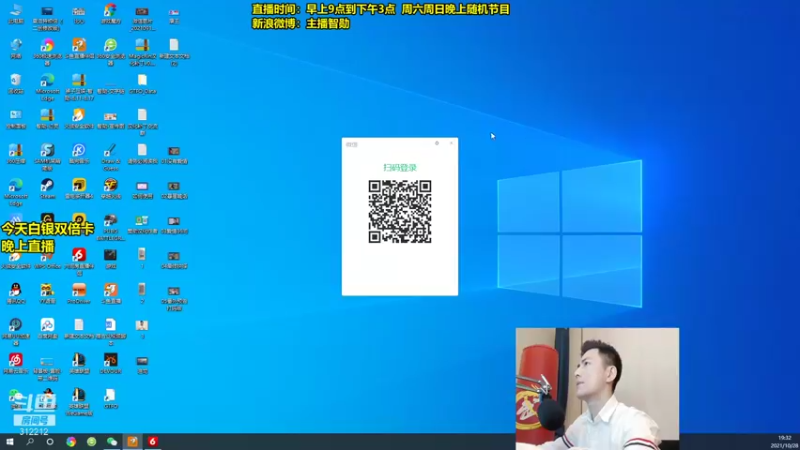Open the GTFO Data folder
This screenshot has height=450, width=800.
pos(142,83)
